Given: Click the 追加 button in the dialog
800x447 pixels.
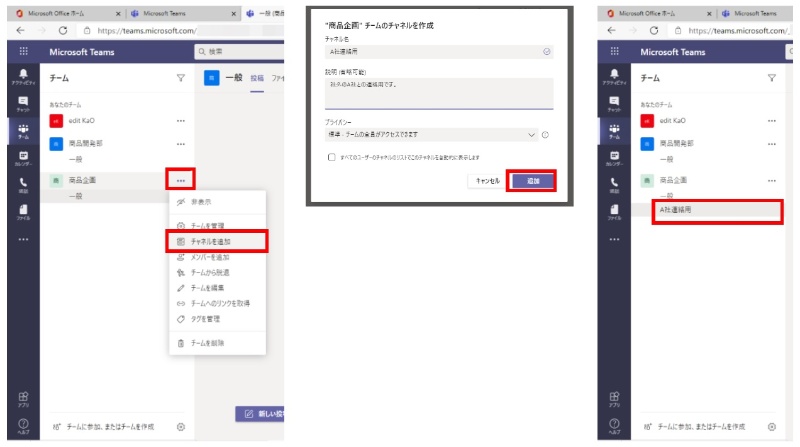Looking at the screenshot, I should 533,181.
